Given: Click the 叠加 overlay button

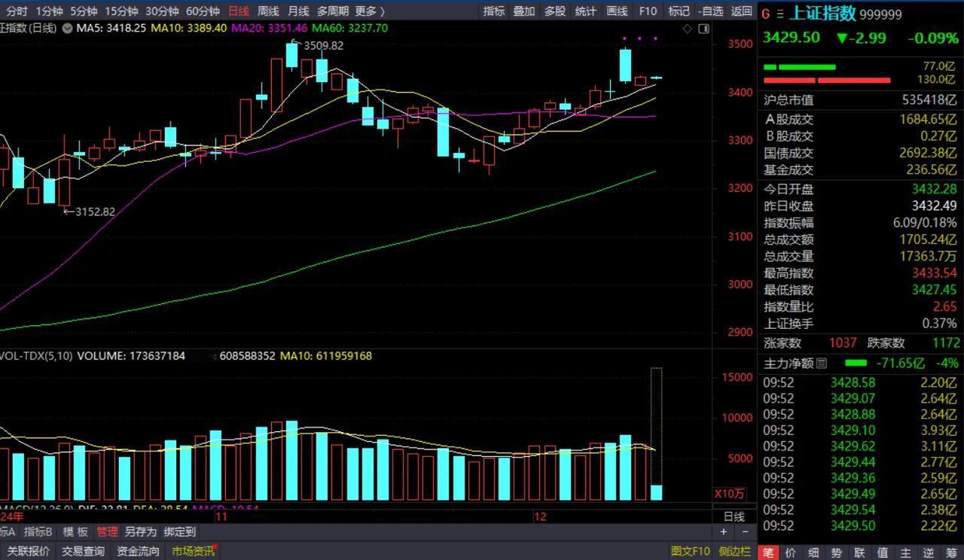Looking at the screenshot, I should [x=524, y=11].
